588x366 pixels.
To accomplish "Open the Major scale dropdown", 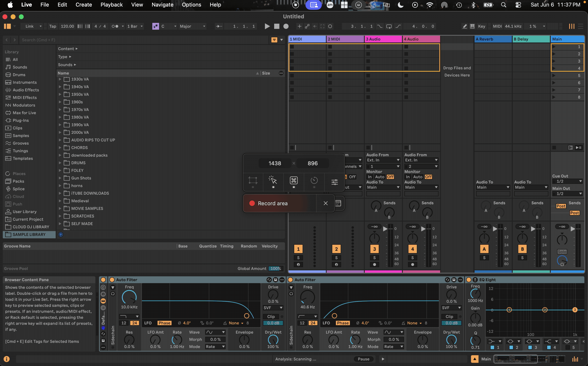I will click(192, 26).
